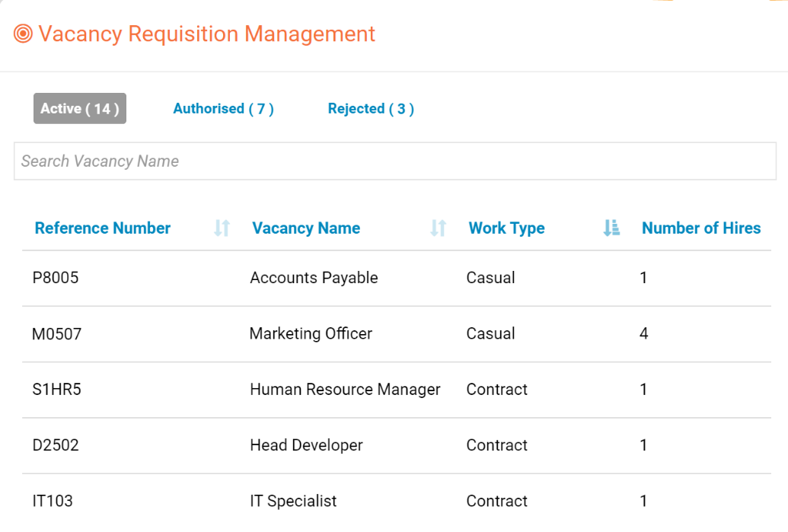Viewport: 788px width, 532px height.
Task: Click the Accounts Payable vacancy name
Action: [314, 278]
